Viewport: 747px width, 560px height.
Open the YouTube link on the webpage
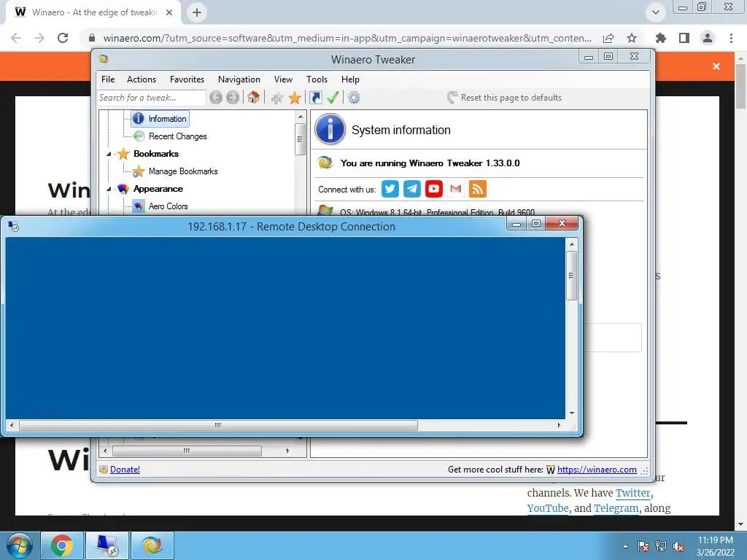(x=548, y=508)
